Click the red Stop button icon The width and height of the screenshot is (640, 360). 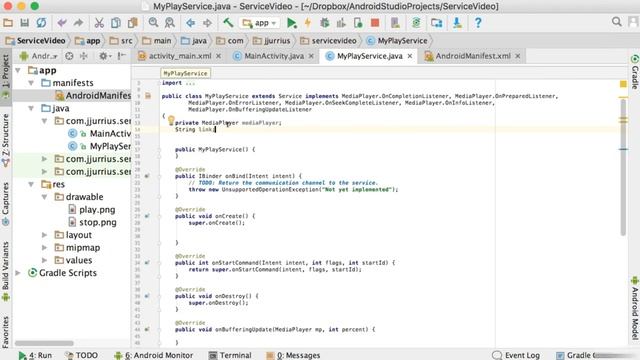(375, 23)
